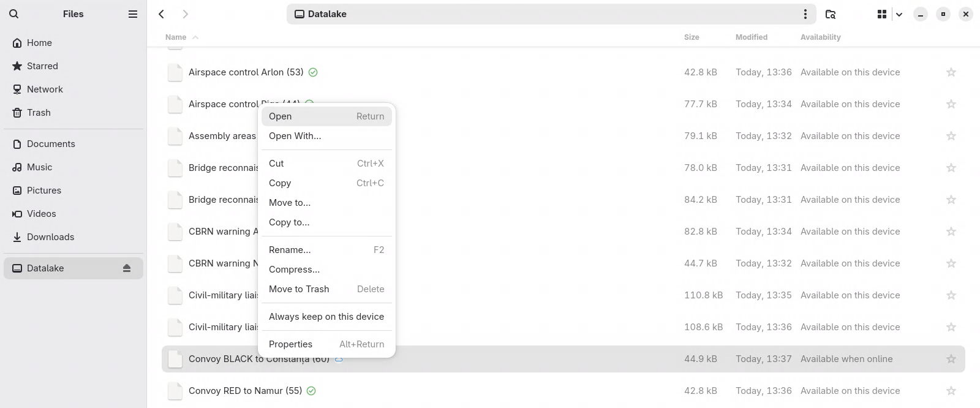
Task: Select Datalake mount in sidebar
Action: click(73, 268)
